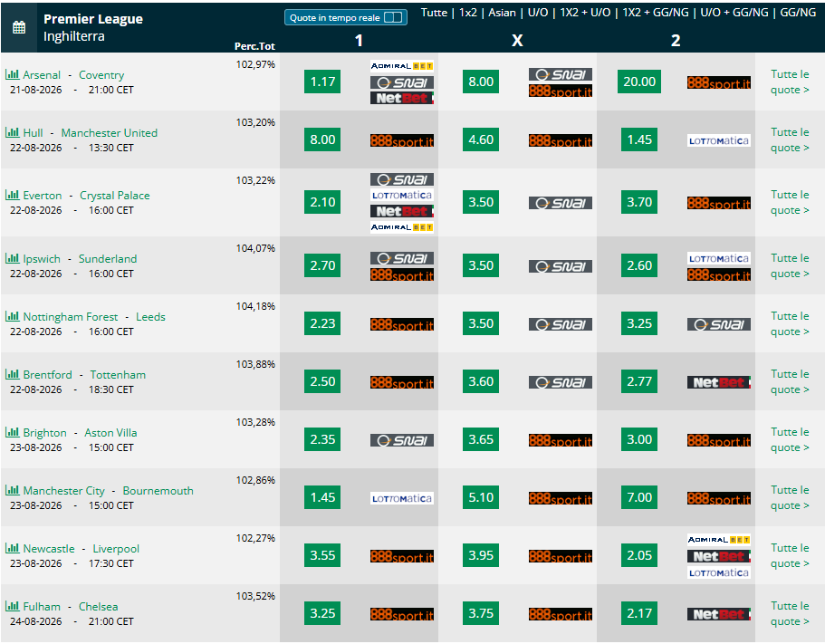Click Lottomatica logo for Manchester City home win
Screen dimensions: 825x644
402,498
